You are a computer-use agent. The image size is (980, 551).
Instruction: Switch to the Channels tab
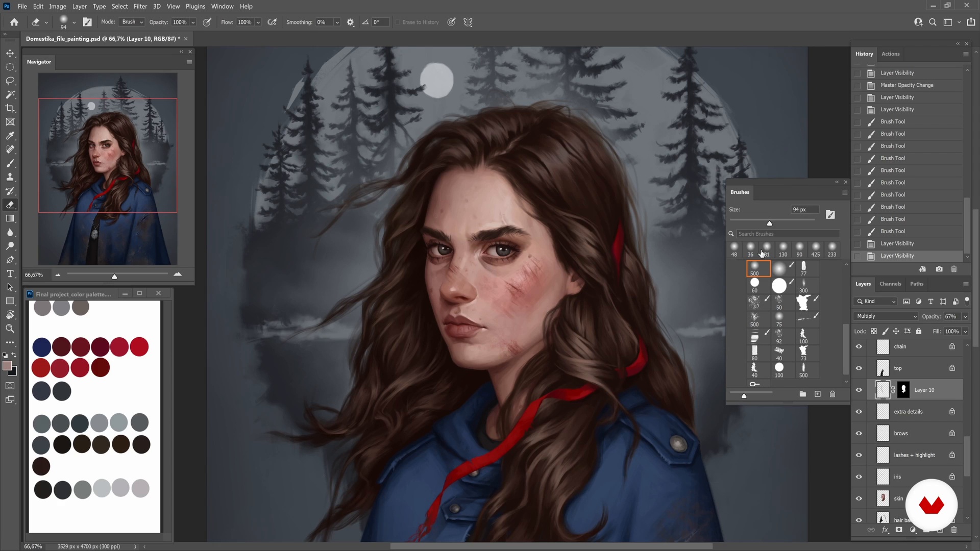coord(890,284)
